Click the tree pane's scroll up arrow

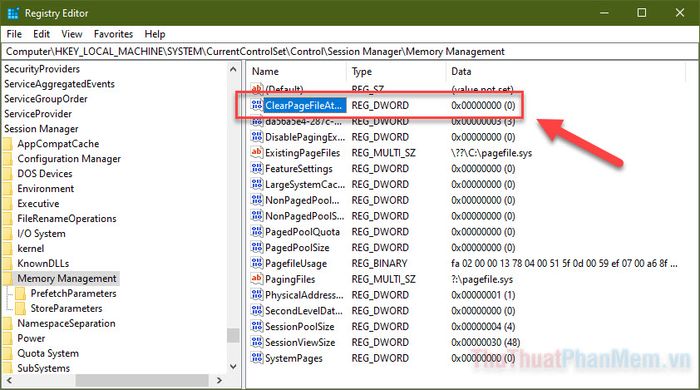233,70
